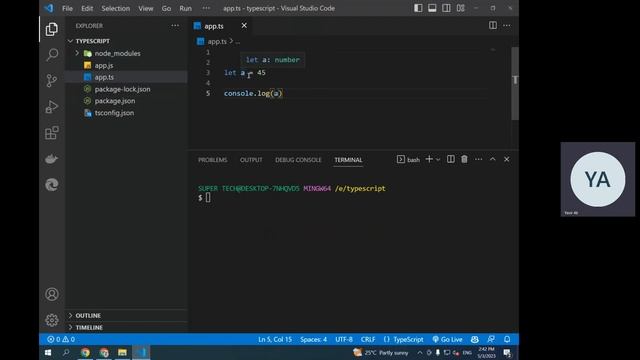The image size is (640, 360).
Task: Open the Search view in the activity bar
Action: coord(51,55)
